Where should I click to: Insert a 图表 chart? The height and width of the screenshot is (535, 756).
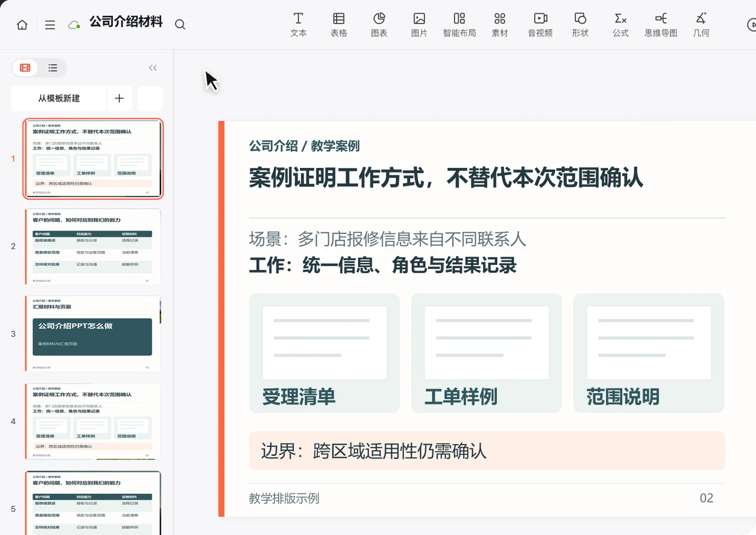379,25
